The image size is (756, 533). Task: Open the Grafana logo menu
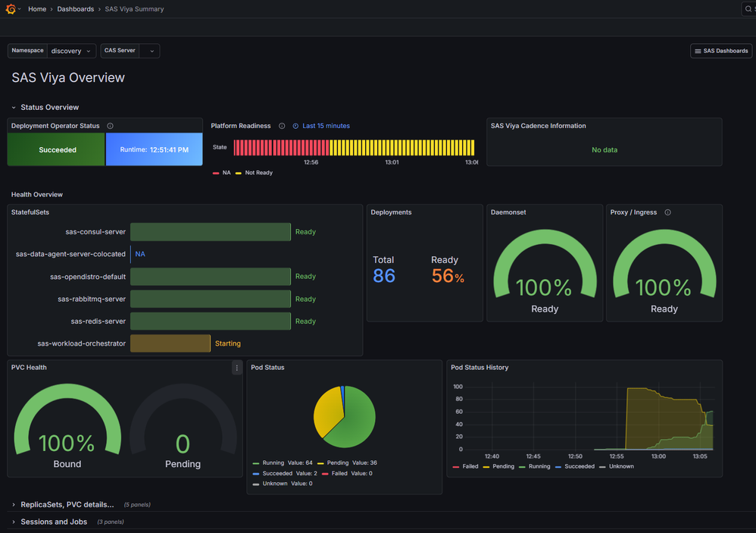(x=11, y=8)
